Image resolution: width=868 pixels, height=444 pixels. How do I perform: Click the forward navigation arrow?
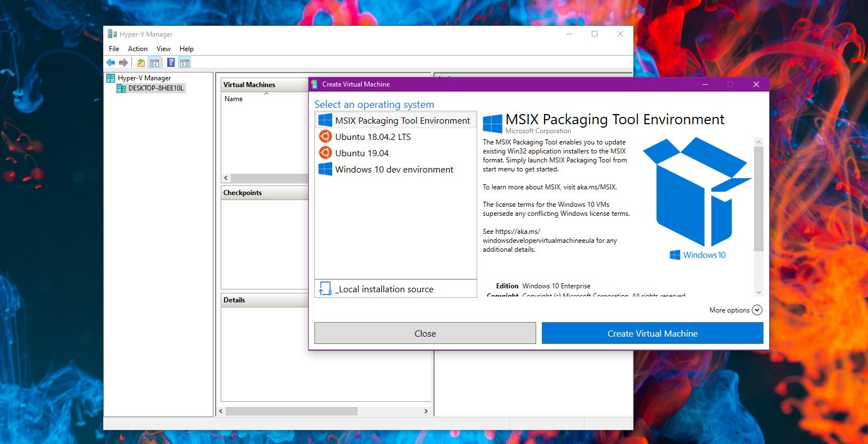(x=124, y=62)
